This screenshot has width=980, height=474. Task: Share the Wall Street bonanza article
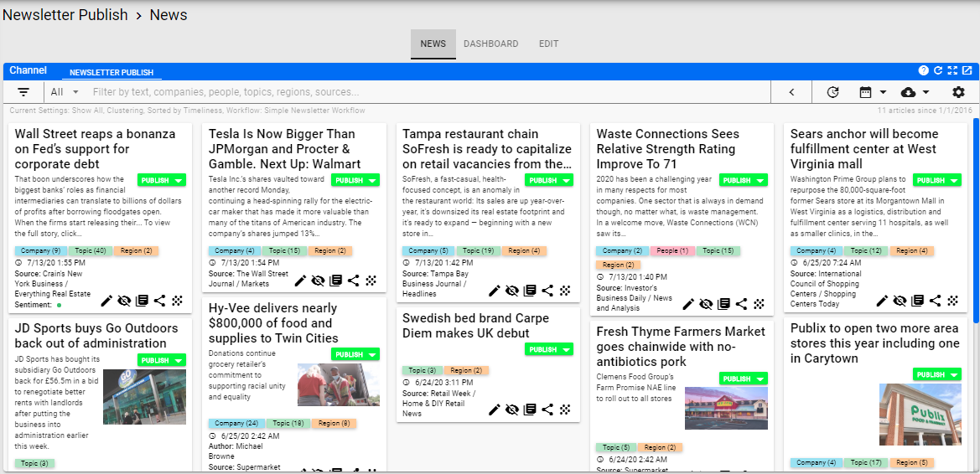point(159,301)
